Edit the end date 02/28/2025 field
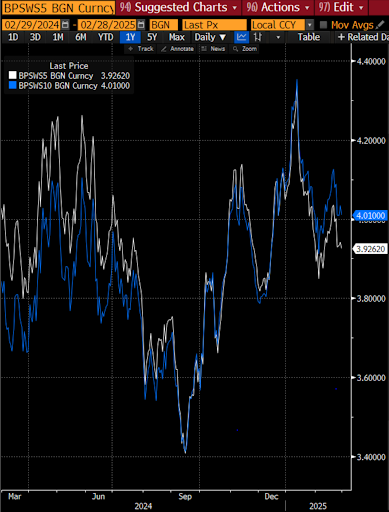 (x=108, y=25)
